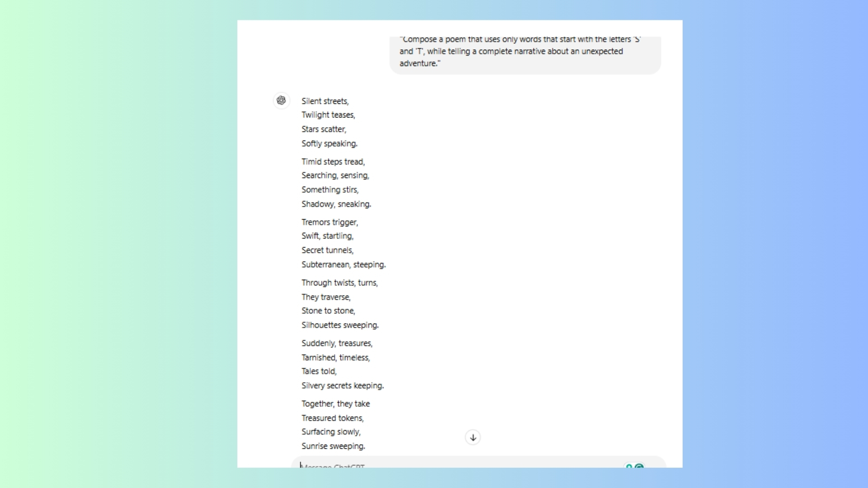The width and height of the screenshot is (868, 488).
Task: Click the line 'Treasured tokens,'
Action: tap(332, 418)
